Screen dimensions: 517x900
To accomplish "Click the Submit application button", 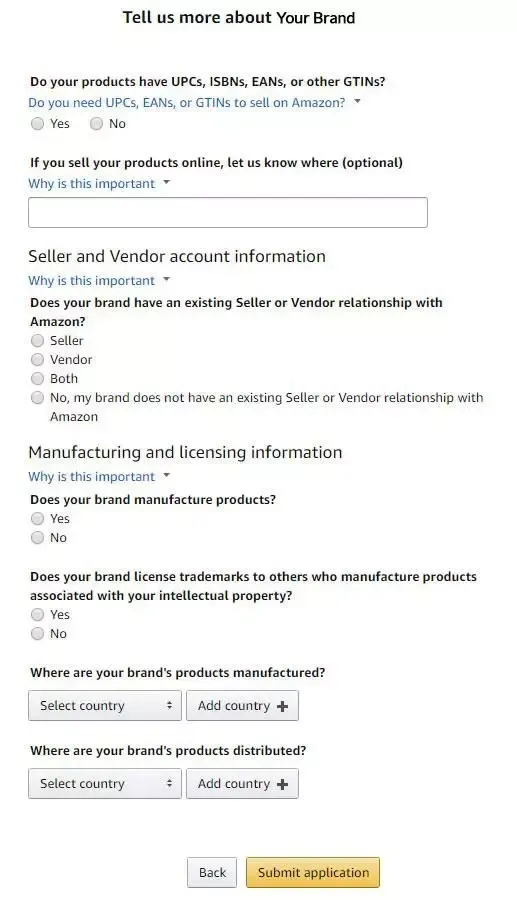I will coord(313,872).
